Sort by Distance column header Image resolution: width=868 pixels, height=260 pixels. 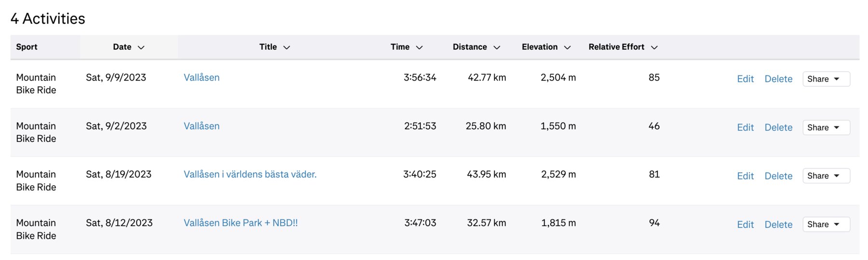coord(476,47)
